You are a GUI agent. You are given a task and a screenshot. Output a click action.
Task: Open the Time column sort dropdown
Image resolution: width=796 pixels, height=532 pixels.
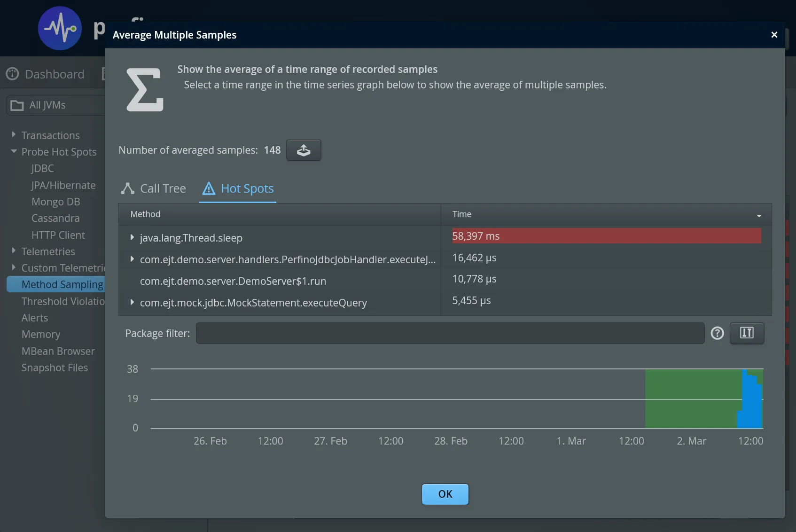coord(758,216)
